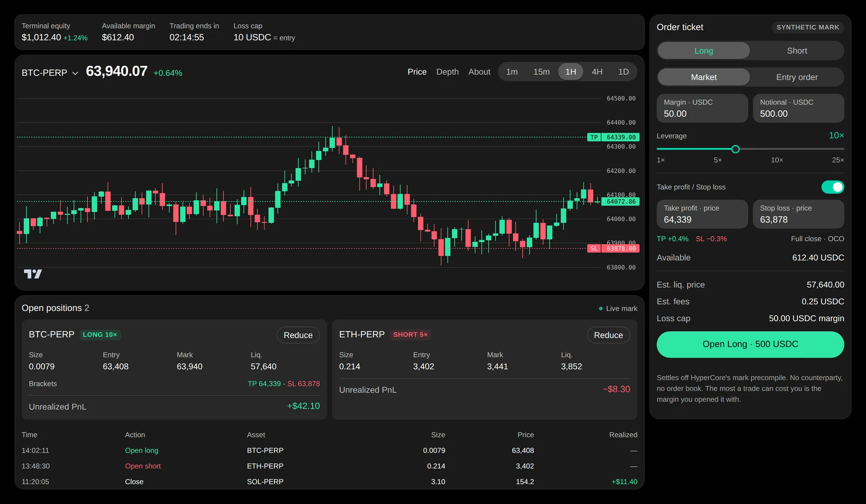Click the 63,940.07 last price
The image size is (866, 504).
point(116,71)
